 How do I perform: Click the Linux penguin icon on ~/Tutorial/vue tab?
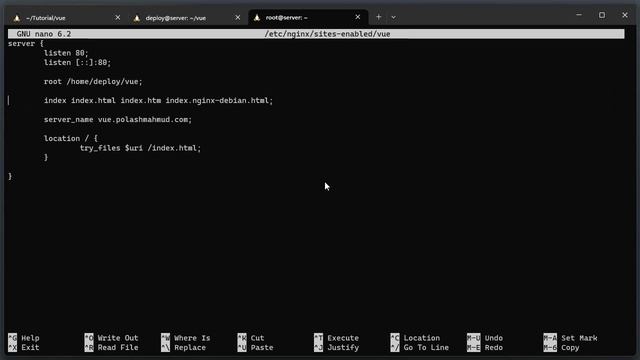coord(17,18)
